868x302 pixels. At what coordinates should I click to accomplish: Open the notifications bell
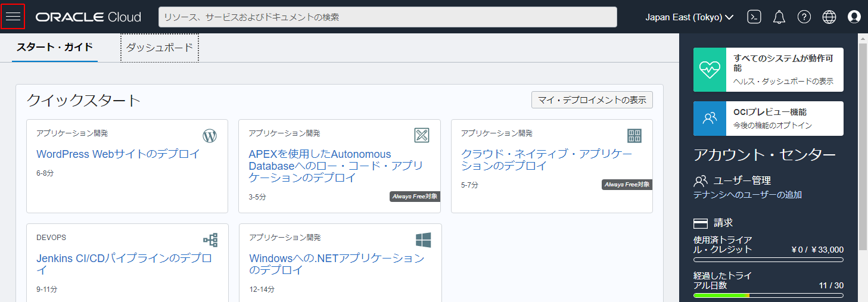tap(779, 17)
